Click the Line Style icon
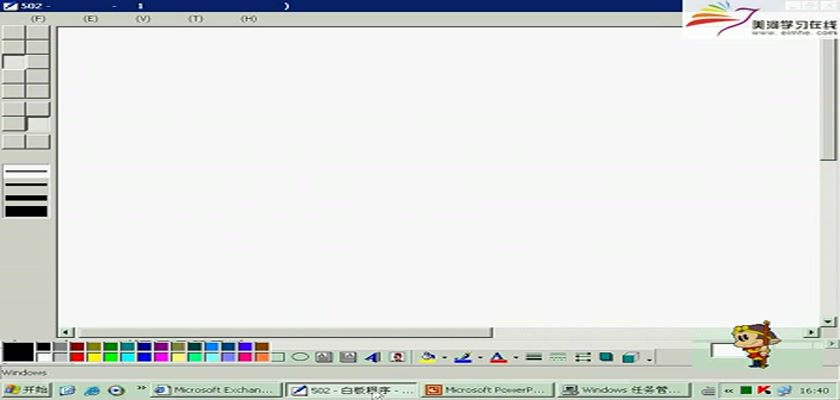This screenshot has width=840, height=400. coord(534,356)
